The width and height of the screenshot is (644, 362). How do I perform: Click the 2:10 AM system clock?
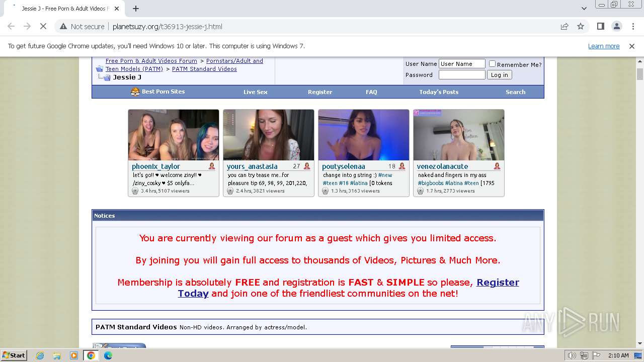click(x=618, y=355)
